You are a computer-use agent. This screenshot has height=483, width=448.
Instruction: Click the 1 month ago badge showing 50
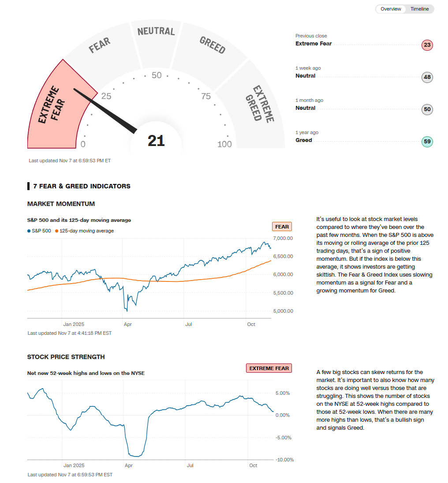[x=427, y=109]
